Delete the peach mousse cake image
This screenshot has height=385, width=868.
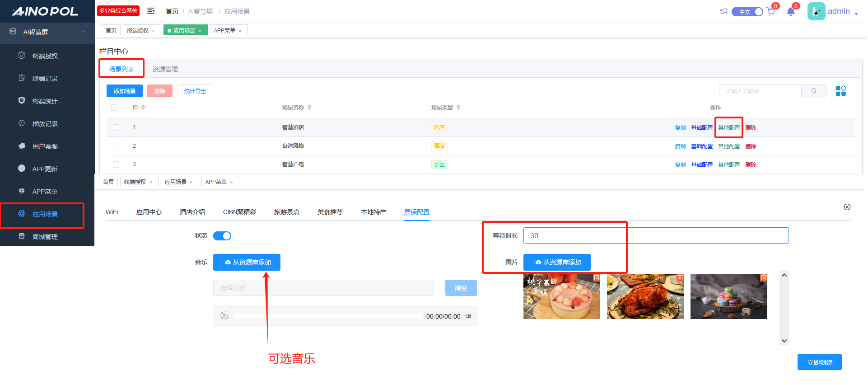point(596,278)
